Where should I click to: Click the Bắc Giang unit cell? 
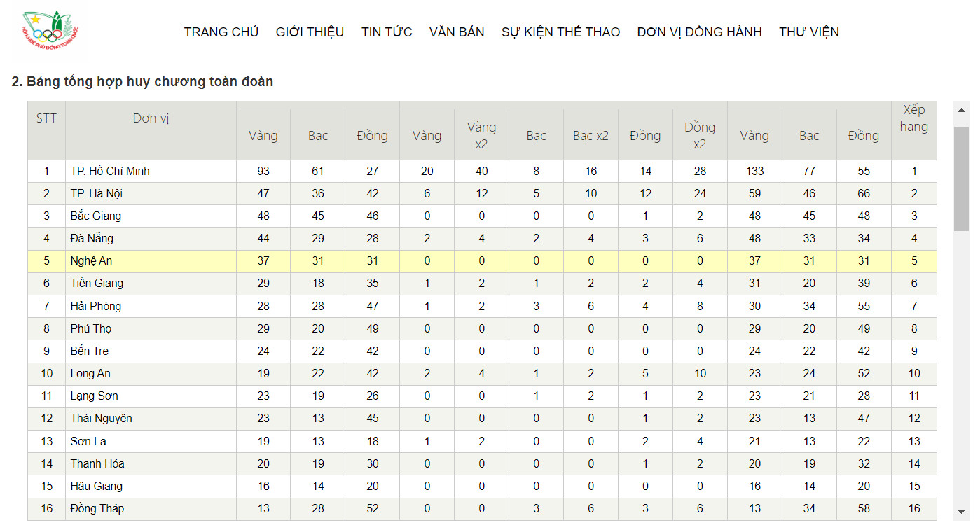pyautogui.click(x=96, y=216)
